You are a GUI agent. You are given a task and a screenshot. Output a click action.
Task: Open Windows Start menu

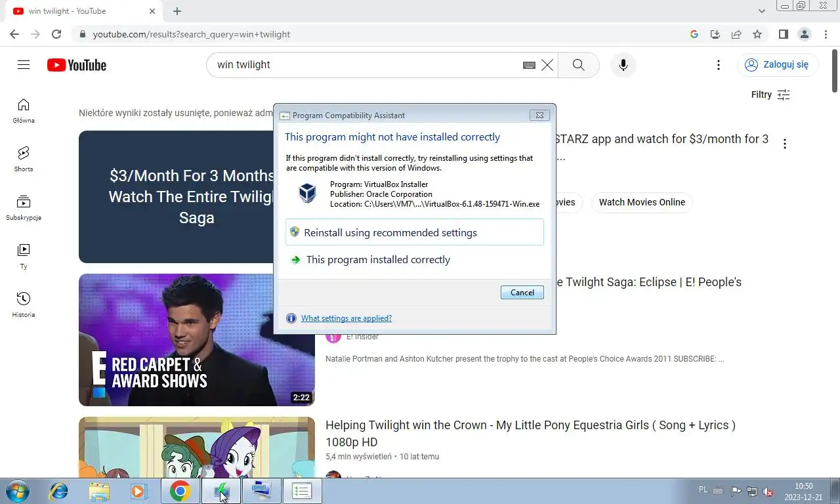(18, 491)
